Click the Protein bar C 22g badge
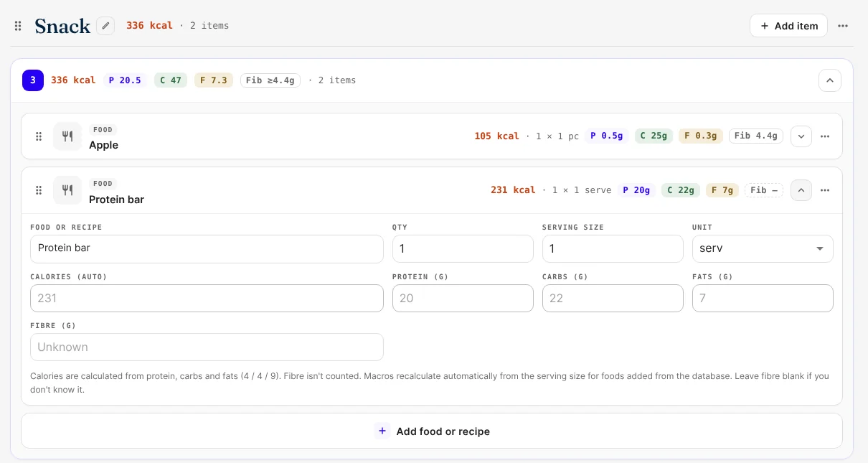Image resolution: width=868 pixels, height=463 pixels. pos(681,190)
